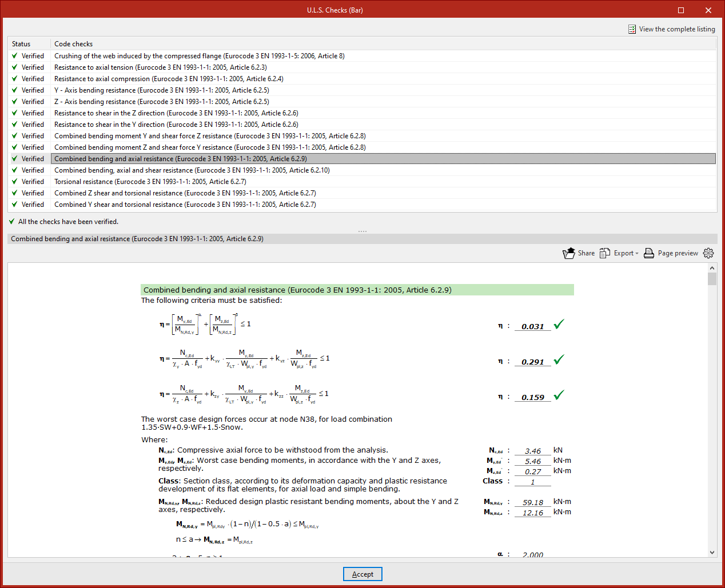Screen dimensions: 725x588
Task: Click the Share label in toolbar
Action: point(586,253)
